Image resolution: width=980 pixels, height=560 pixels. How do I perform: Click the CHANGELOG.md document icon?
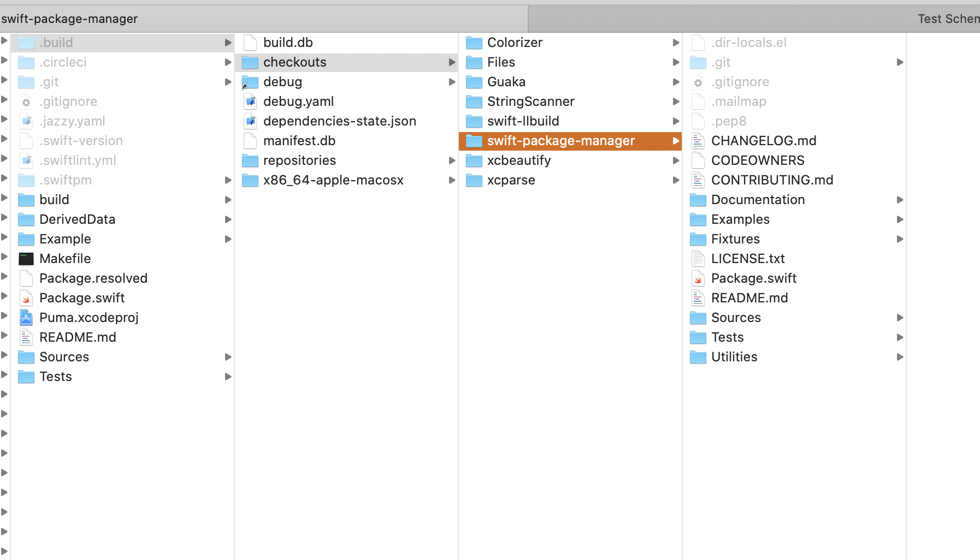tap(698, 141)
